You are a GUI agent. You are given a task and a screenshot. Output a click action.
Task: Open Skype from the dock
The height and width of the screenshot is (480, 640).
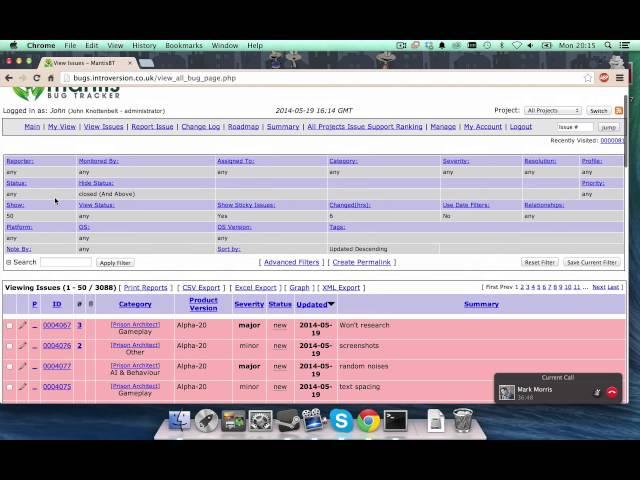(341, 420)
